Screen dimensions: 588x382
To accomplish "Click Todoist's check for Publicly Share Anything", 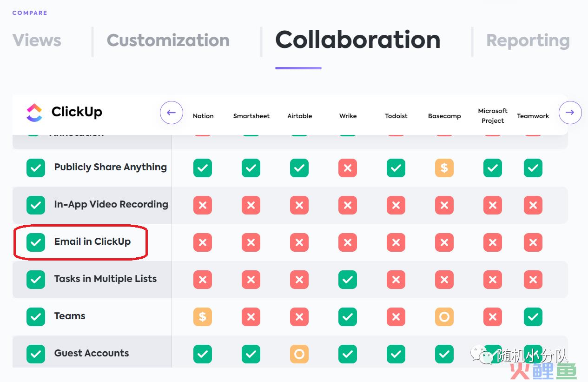I will coord(396,168).
